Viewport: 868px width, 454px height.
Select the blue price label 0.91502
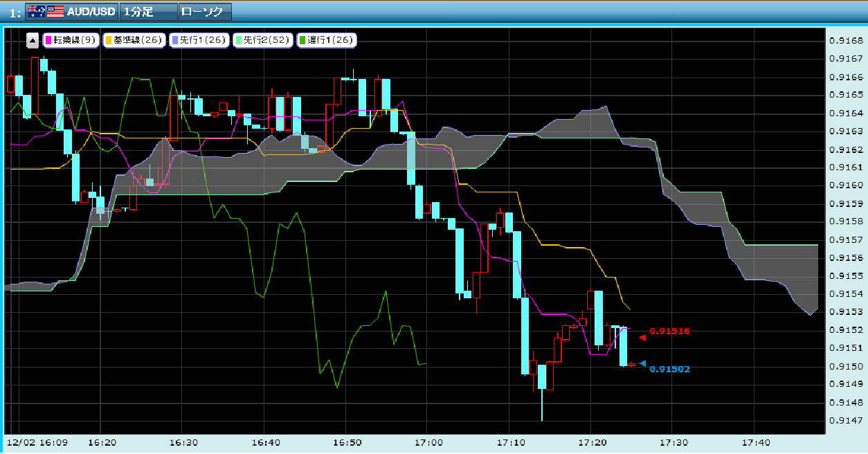click(x=670, y=370)
